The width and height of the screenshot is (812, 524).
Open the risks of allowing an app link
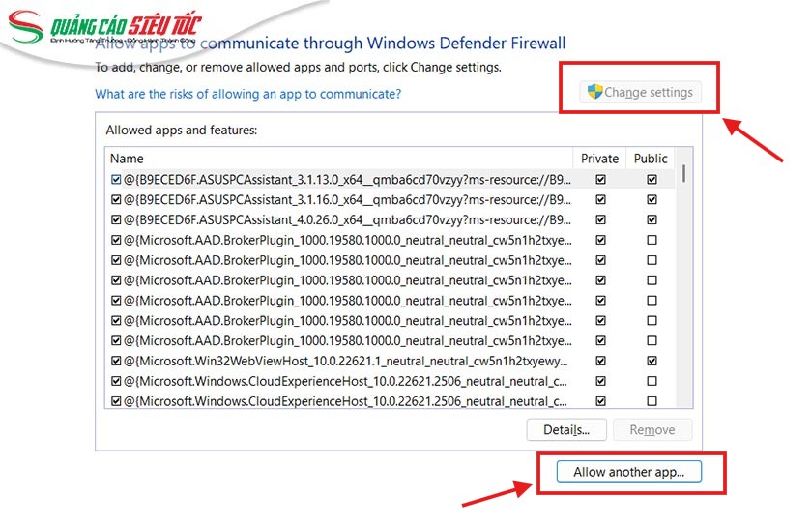(x=247, y=94)
